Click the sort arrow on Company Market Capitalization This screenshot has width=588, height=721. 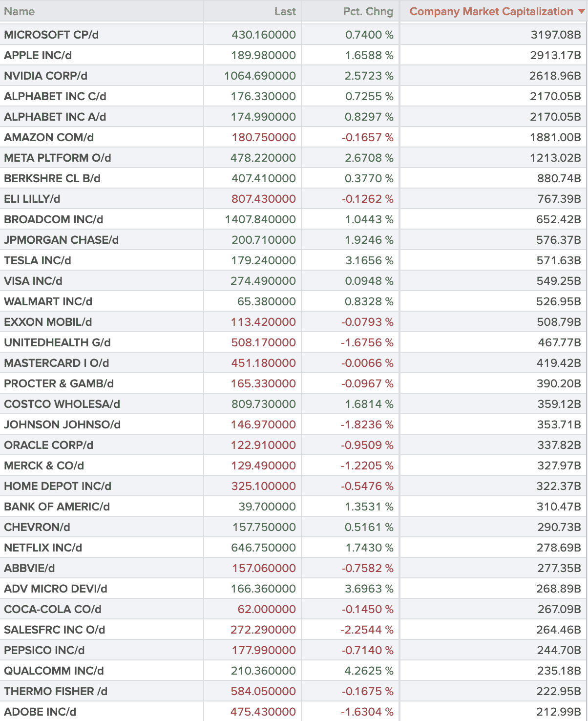click(x=581, y=12)
